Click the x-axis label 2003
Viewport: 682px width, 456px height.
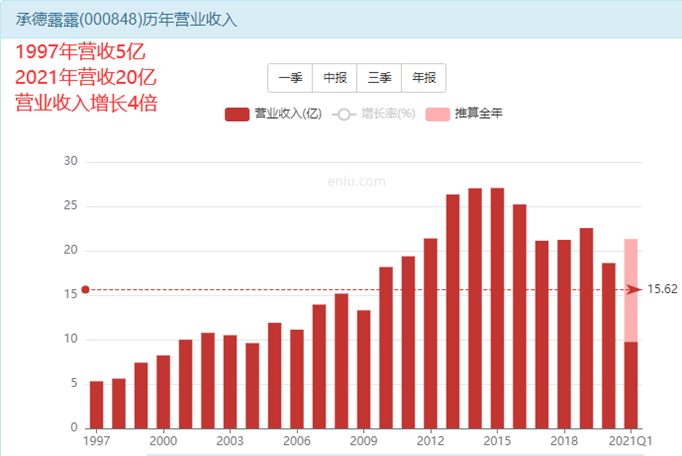pos(230,441)
